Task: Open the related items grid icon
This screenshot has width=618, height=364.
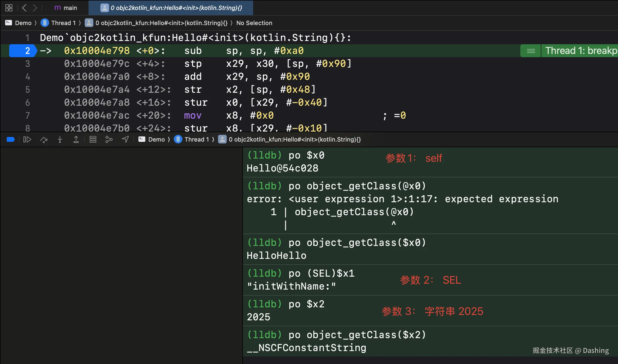Action: [9, 8]
